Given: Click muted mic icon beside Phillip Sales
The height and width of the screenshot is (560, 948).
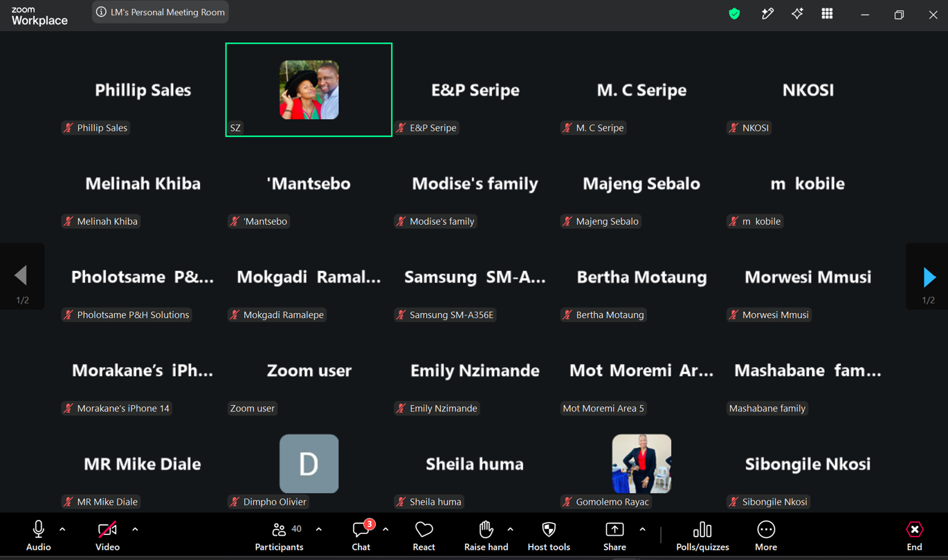Looking at the screenshot, I should click(x=69, y=128).
